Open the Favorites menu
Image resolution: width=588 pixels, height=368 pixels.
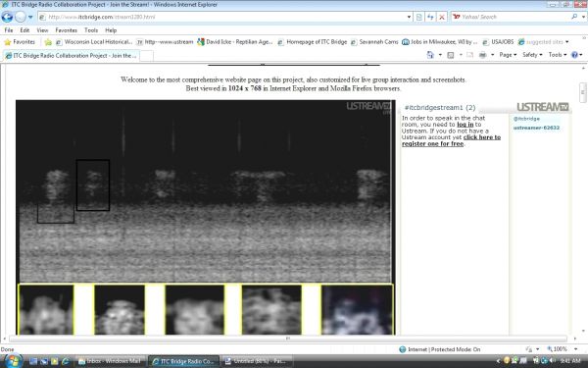66,30
